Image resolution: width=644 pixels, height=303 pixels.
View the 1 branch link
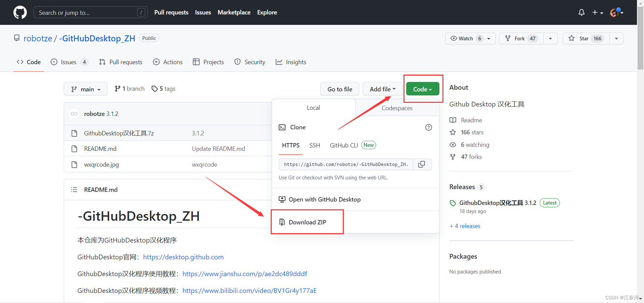(129, 89)
